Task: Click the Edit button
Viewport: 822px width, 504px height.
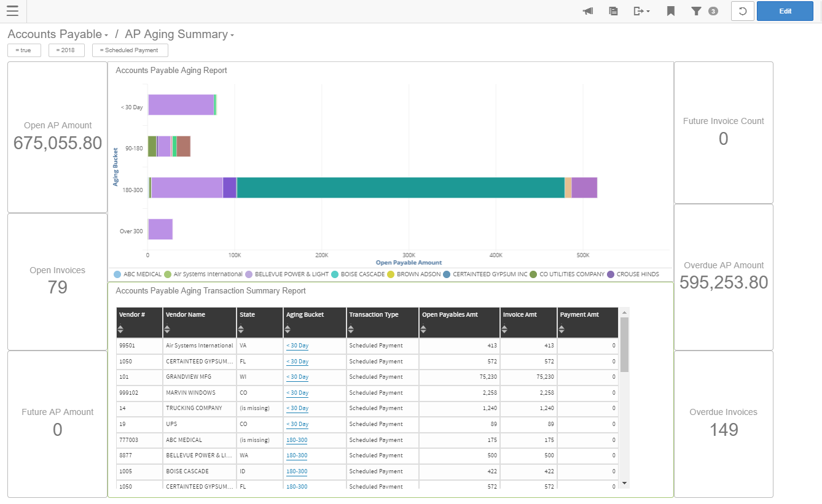Action: click(x=785, y=10)
